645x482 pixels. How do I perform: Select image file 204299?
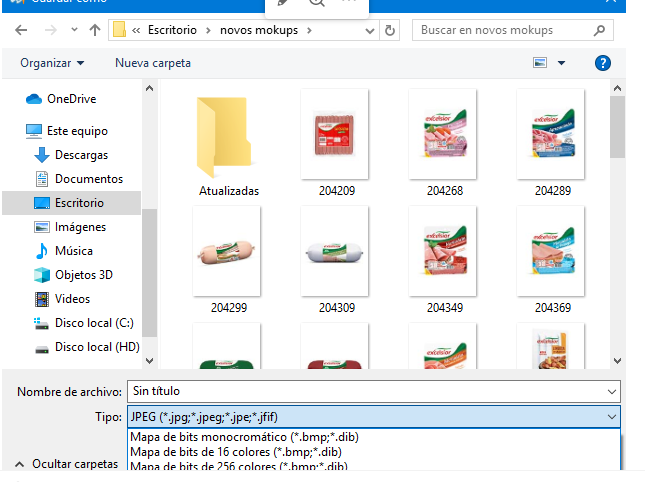pos(229,261)
